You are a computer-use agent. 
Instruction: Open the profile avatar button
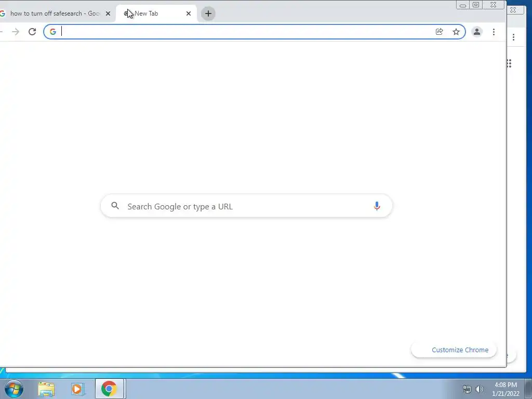477,32
